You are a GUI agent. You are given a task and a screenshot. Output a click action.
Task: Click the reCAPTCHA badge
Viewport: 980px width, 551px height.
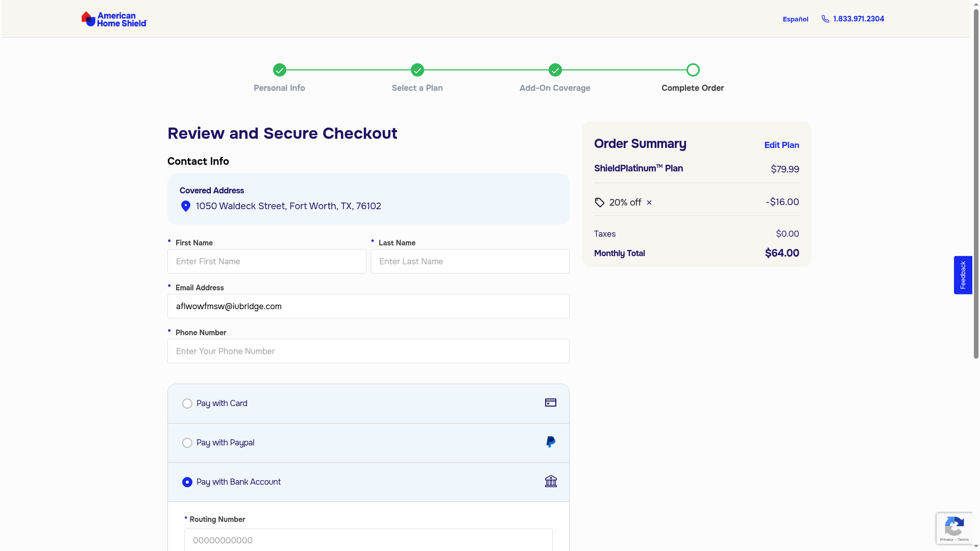[954, 528]
